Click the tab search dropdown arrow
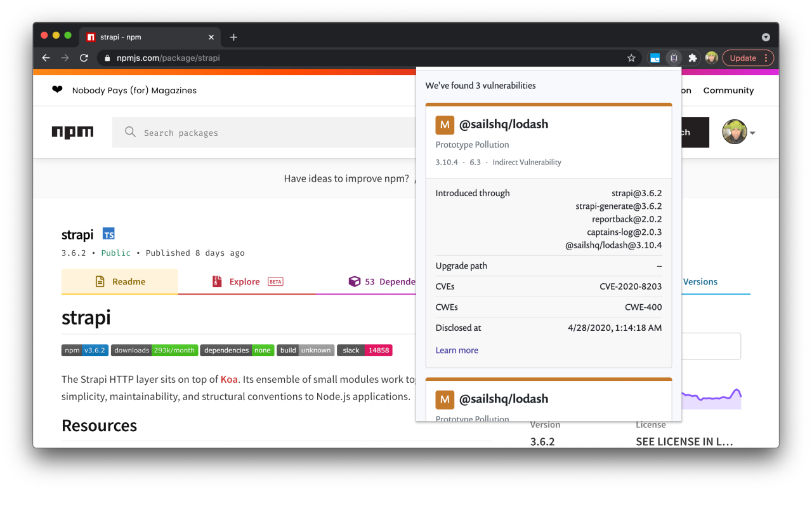 point(766,37)
